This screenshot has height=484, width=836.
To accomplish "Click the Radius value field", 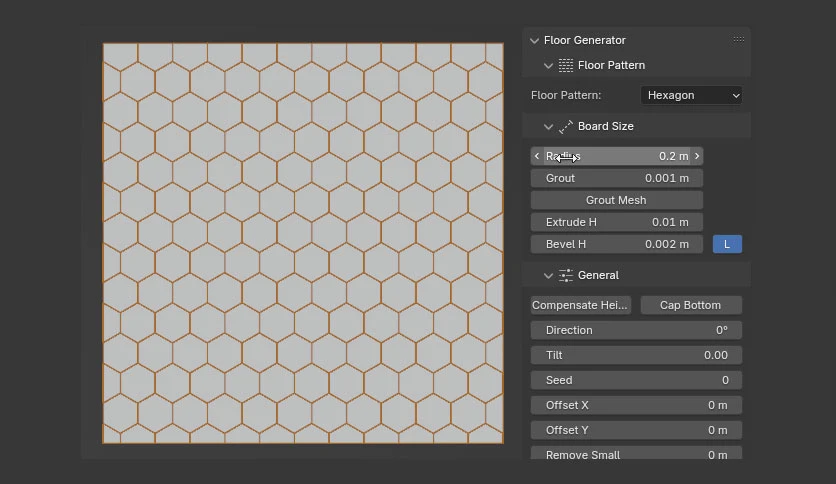I will pyautogui.click(x=617, y=156).
